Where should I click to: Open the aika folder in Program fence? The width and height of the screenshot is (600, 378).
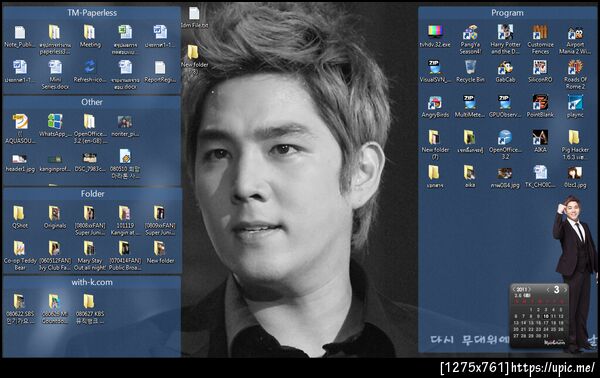[x=470, y=176]
